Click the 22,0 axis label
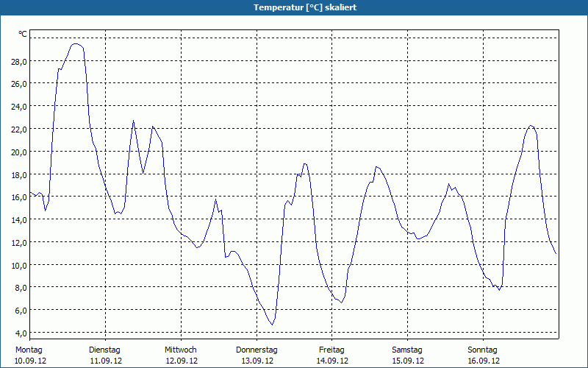This screenshot has height=368, width=588. point(19,130)
